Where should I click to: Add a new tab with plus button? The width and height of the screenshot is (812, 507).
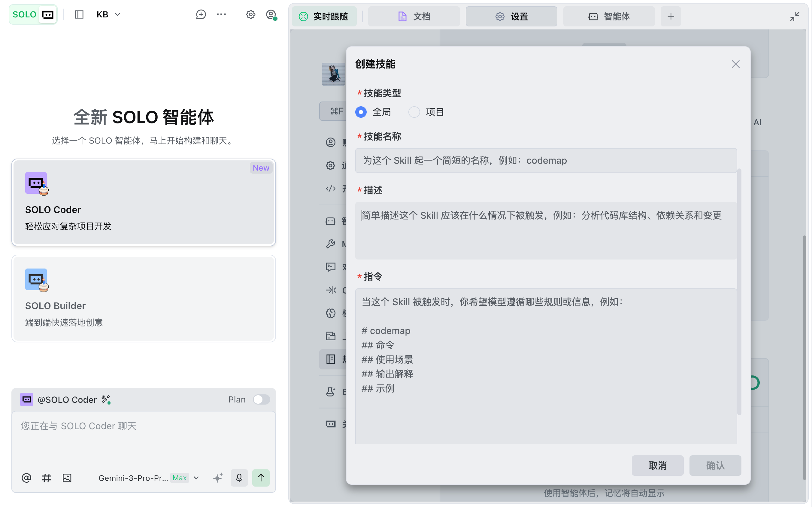pos(671,17)
